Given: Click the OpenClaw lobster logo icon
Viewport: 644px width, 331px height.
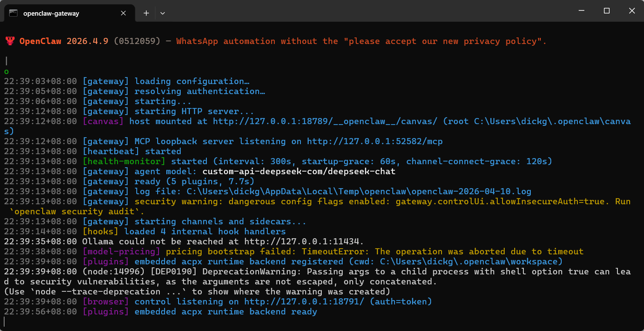Looking at the screenshot, I should point(10,41).
